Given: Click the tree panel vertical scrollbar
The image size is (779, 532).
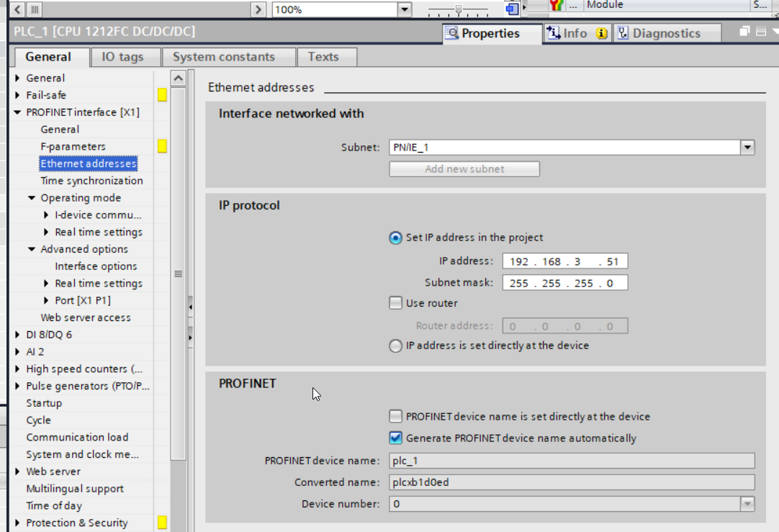Looking at the screenshot, I should coord(179,274).
